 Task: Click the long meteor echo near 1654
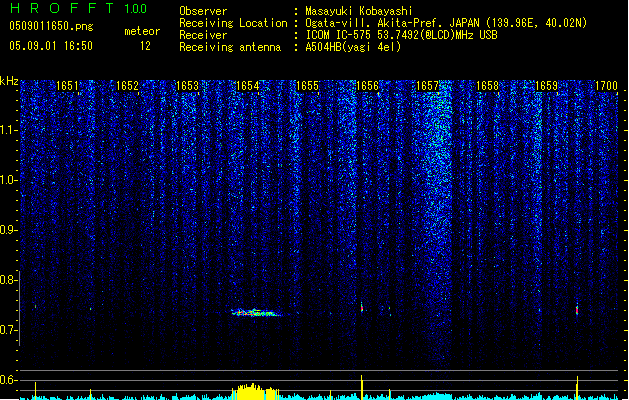[257, 313]
